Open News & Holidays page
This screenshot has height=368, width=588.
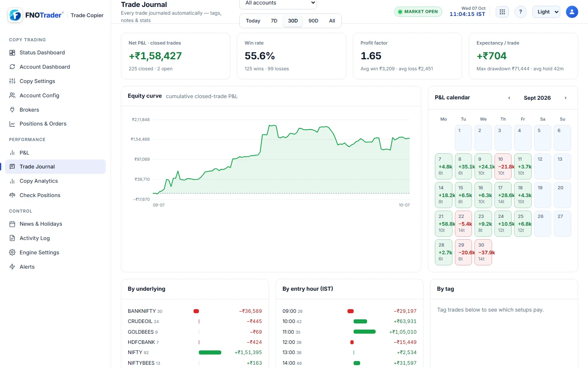[x=55, y=224]
